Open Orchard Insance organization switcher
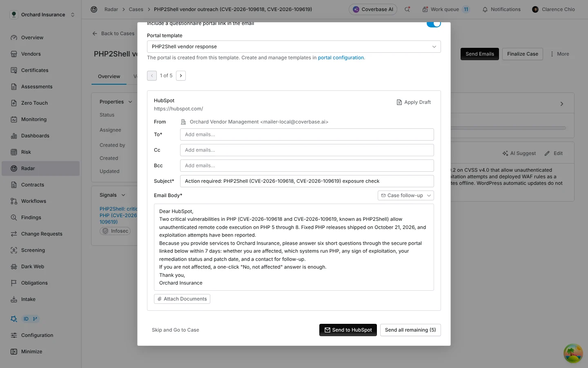The width and height of the screenshot is (588, 368). pos(42,15)
